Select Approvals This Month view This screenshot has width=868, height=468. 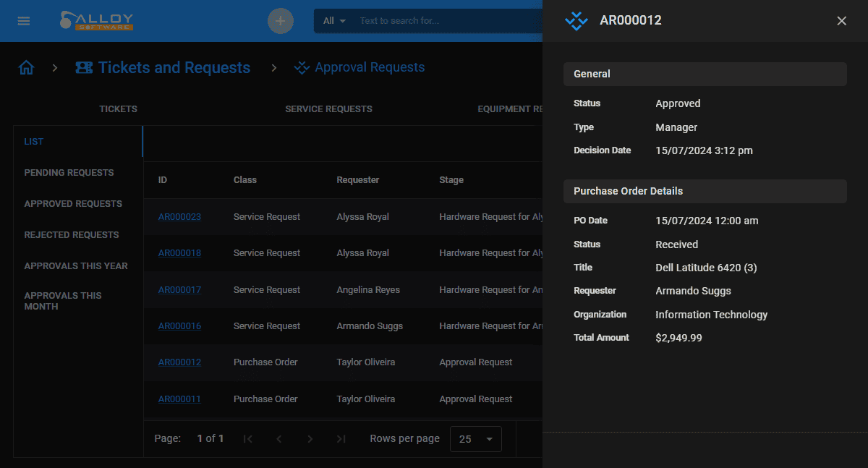tap(63, 301)
